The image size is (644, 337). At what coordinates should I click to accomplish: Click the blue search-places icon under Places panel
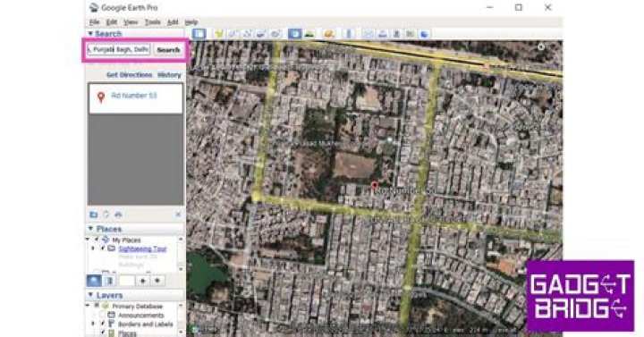[x=95, y=281]
